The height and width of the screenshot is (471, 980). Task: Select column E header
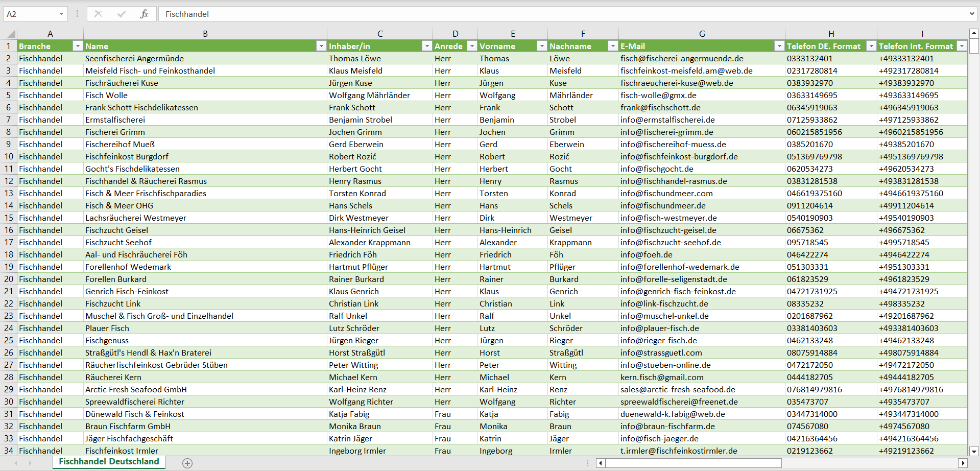pyautogui.click(x=513, y=34)
